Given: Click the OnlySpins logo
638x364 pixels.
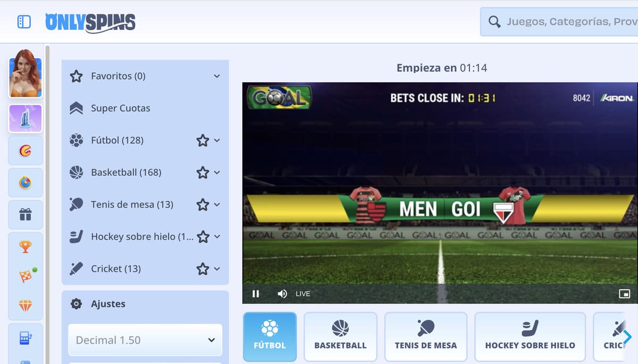Looking at the screenshot, I should [x=90, y=22].
